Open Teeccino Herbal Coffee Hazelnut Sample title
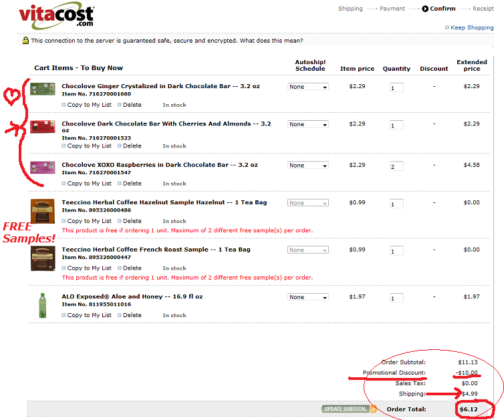This screenshot has width=504, height=420. 164,202
